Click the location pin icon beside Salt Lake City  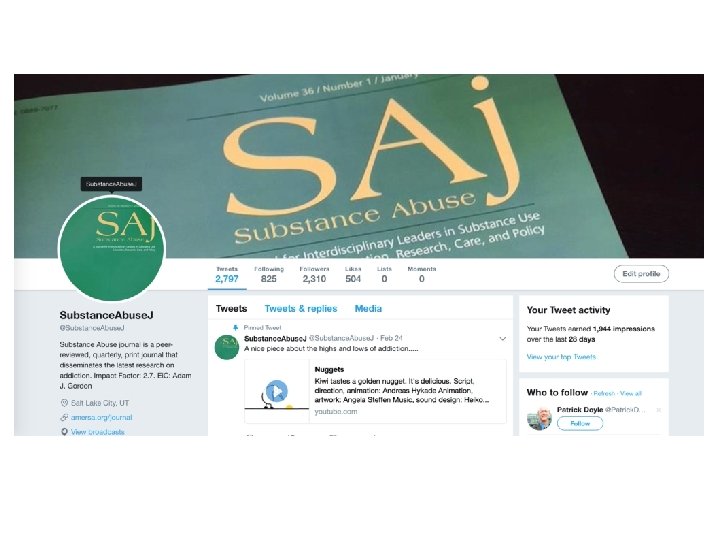click(64, 403)
